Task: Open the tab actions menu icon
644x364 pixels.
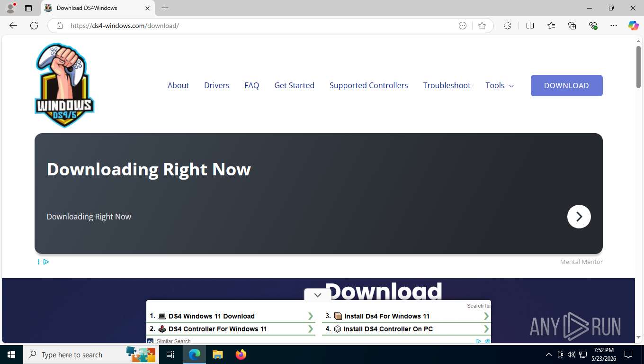Action: (x=28, y=8)
